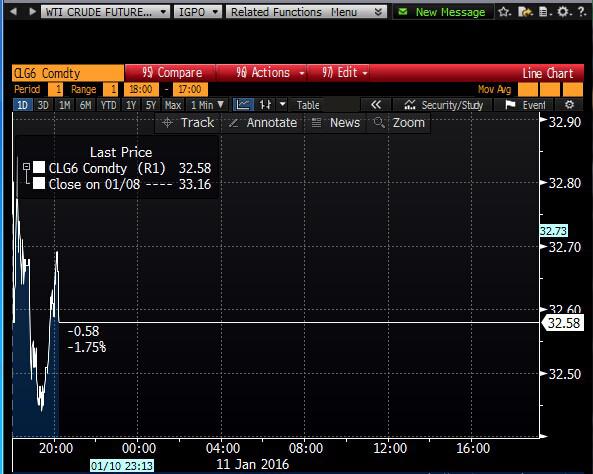593x474 pixels.
Task: Open the 95) Compare menu
Action: tap(172, 73)
